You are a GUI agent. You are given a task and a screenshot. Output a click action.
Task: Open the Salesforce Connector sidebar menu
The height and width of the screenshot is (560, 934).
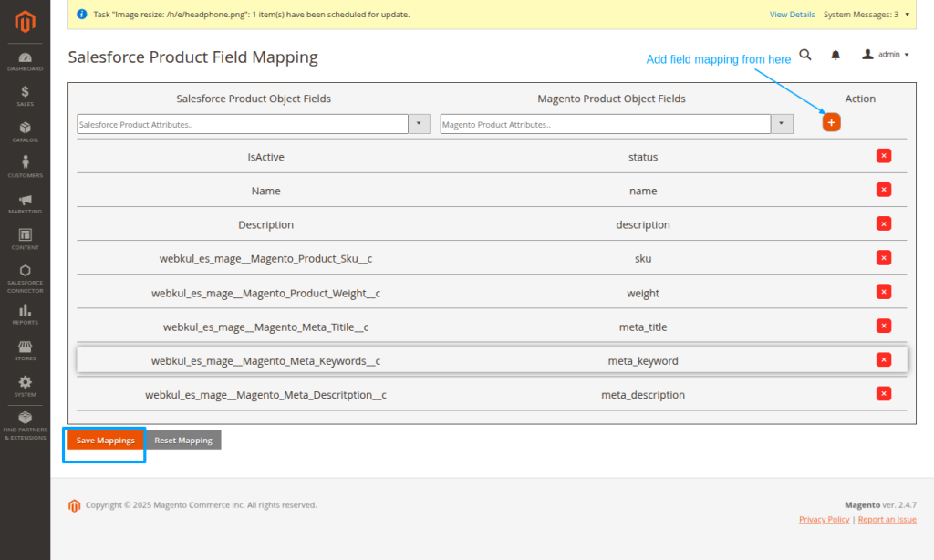tap(25, 279)
